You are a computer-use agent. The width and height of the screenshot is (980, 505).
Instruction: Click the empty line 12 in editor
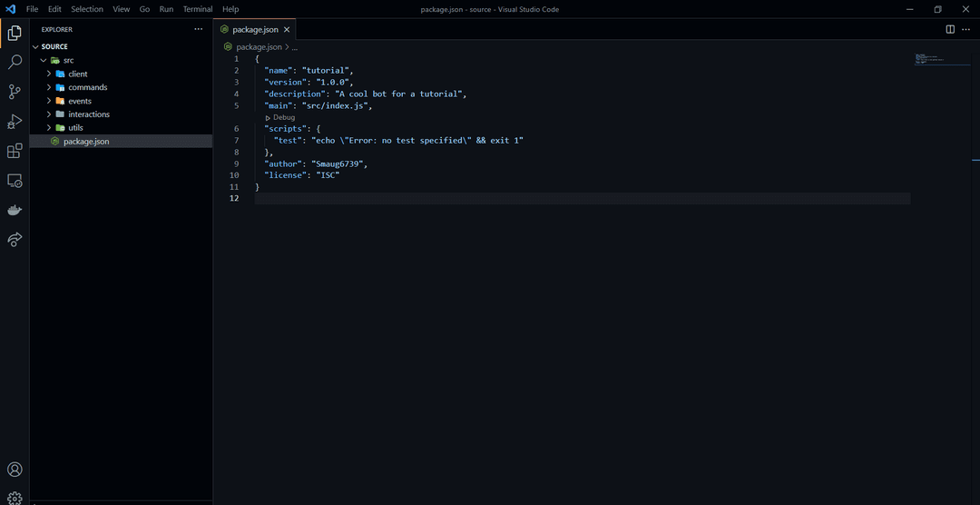583,198
